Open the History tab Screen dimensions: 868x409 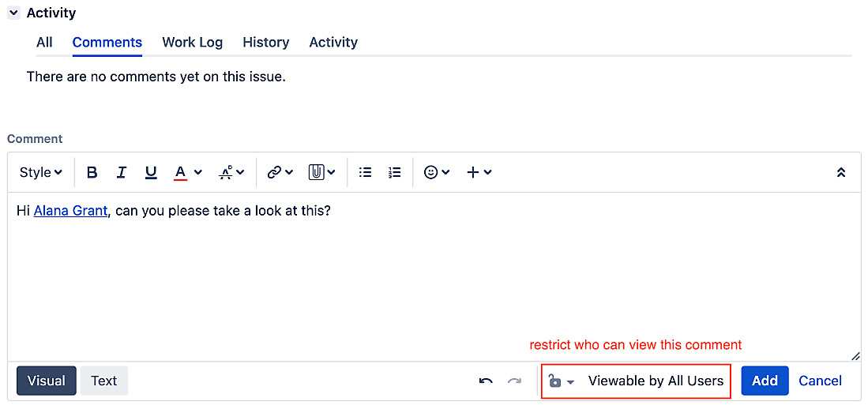point(265,43)
